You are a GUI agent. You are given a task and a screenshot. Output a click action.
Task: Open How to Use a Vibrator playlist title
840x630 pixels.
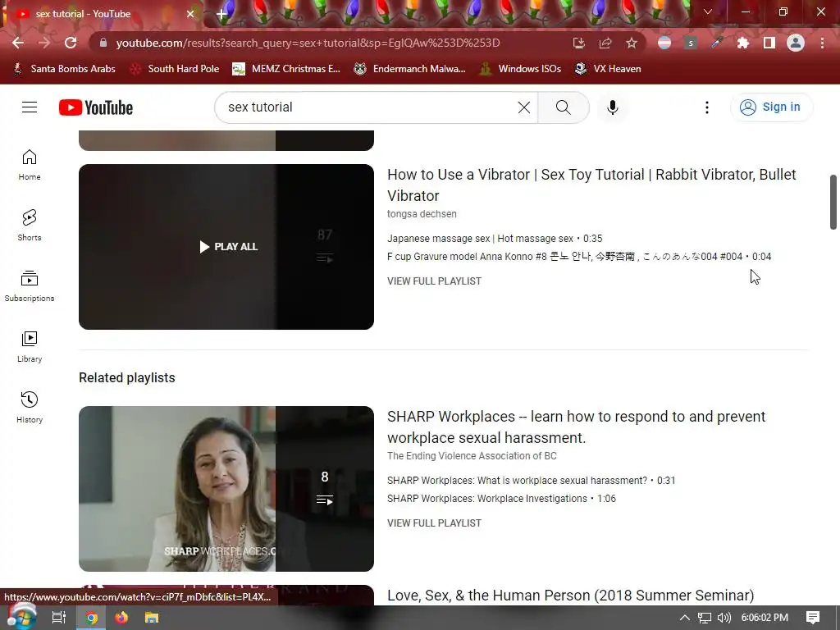tap(591, 185)
